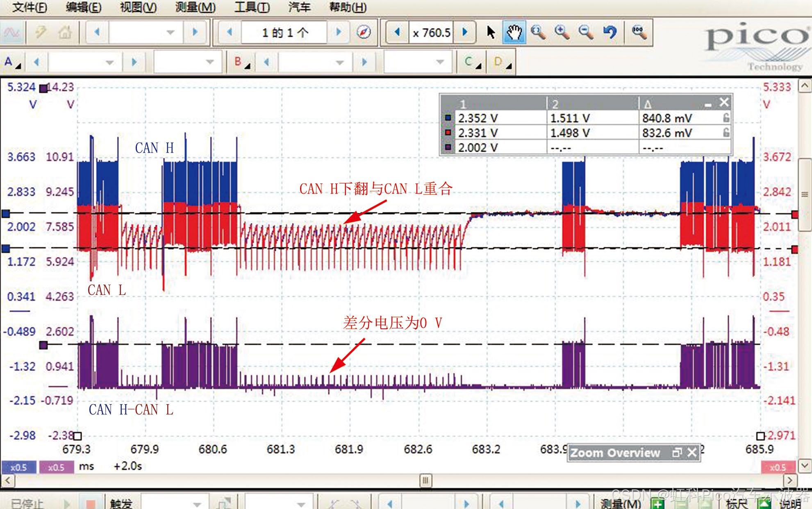This screenshot has width=812, height=509.
Task: Expand Channel B range dropdown
Action: (x=339, y=62)
